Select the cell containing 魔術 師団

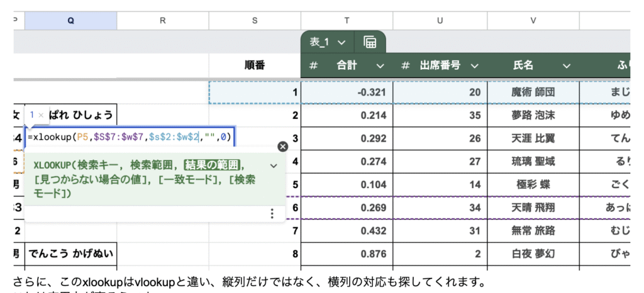pyautogui.click(x=533, y=92)
